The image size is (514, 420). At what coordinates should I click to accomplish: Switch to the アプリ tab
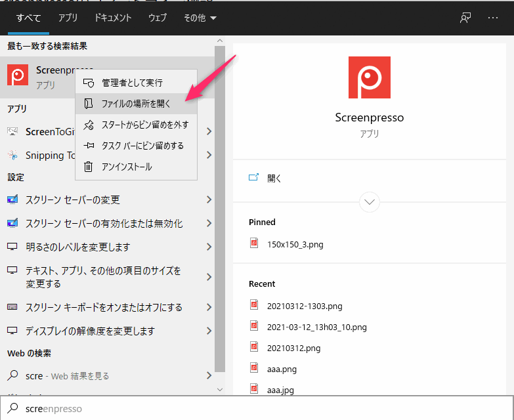(x=68, y=18)
